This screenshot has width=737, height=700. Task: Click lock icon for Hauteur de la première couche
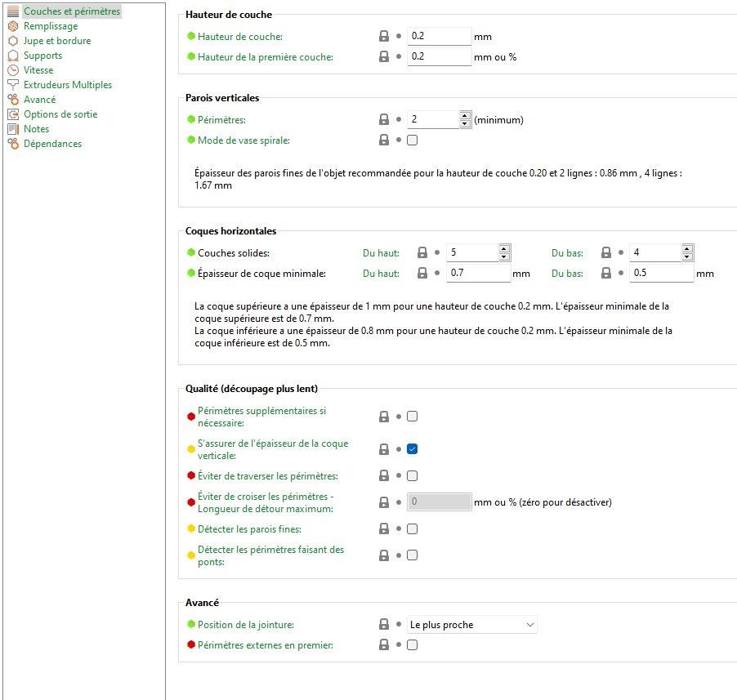pos(384,56)
